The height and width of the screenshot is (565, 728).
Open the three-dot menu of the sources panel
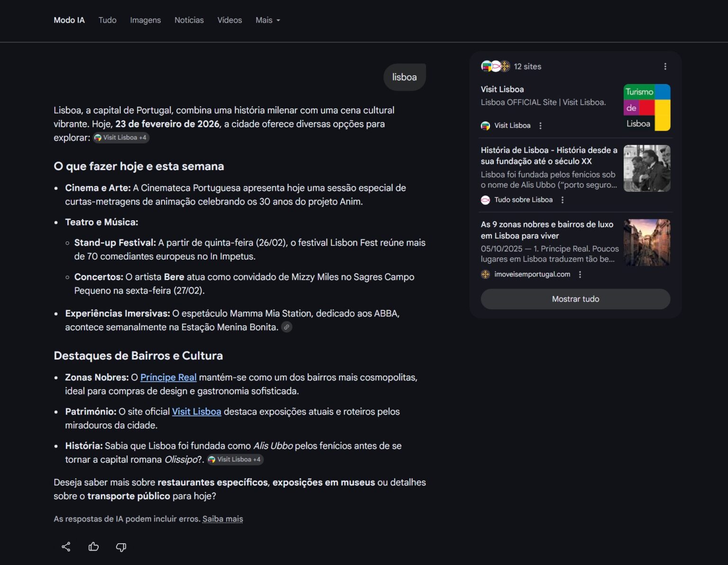(x=665, y=67)
